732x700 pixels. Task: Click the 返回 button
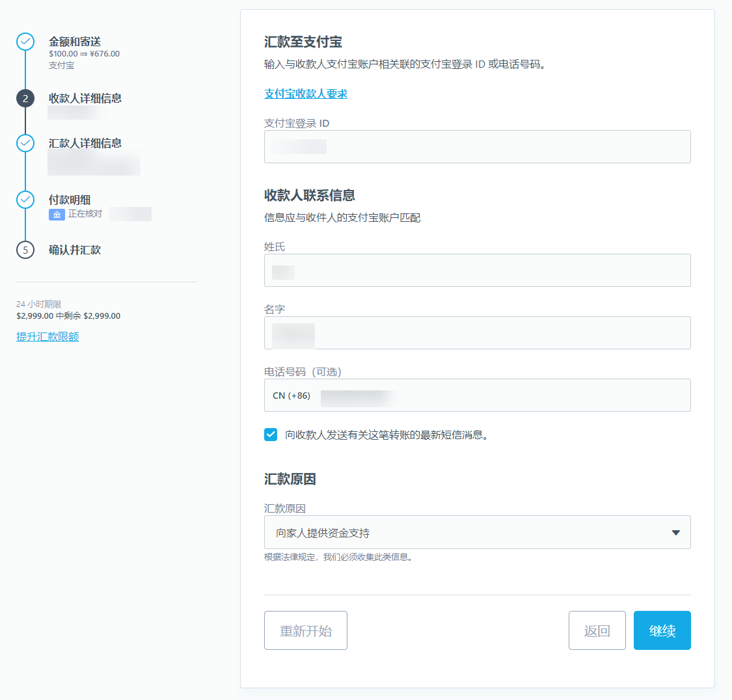pos(597,630)
